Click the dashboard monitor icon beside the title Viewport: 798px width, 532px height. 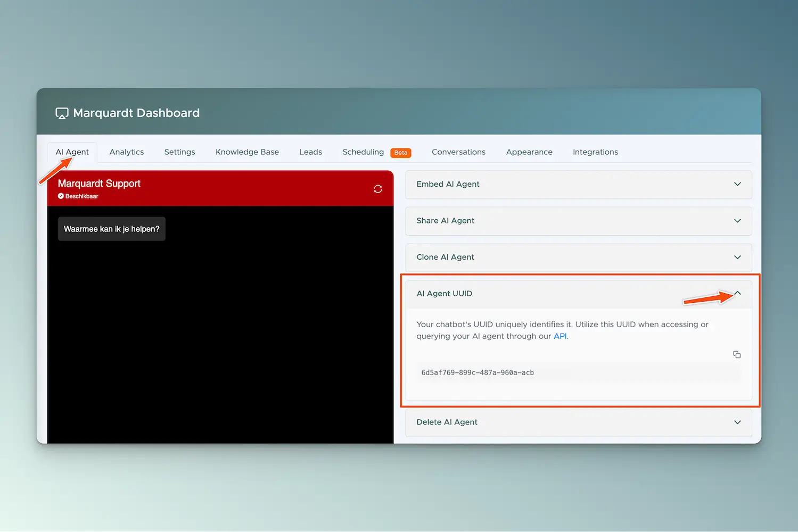pyautogui.click(x=62, y=113)
